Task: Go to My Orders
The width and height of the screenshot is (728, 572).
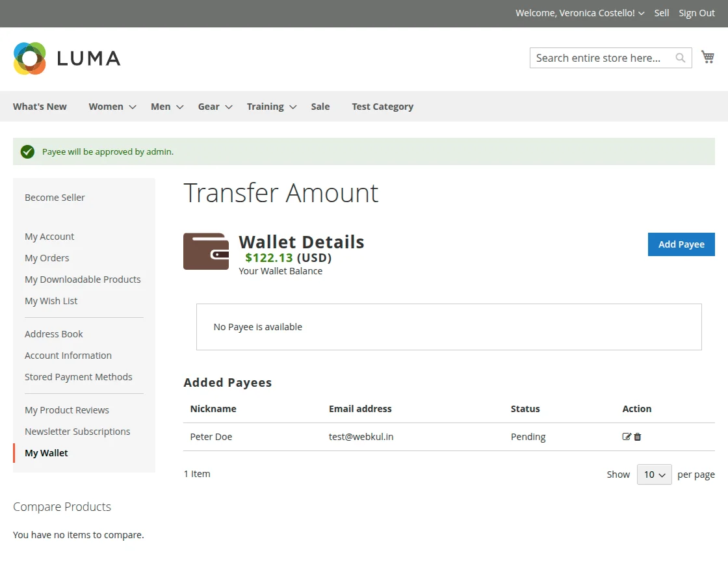Action: (47, 257)
